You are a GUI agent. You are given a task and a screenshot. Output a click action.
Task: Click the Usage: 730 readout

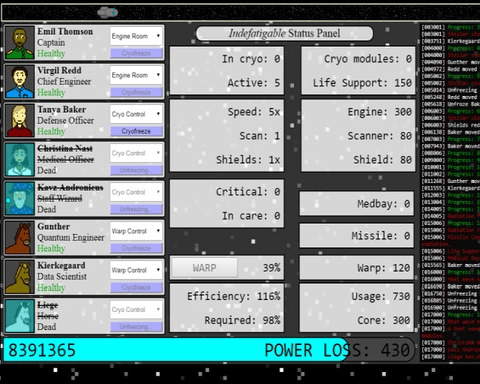point(380,296)
